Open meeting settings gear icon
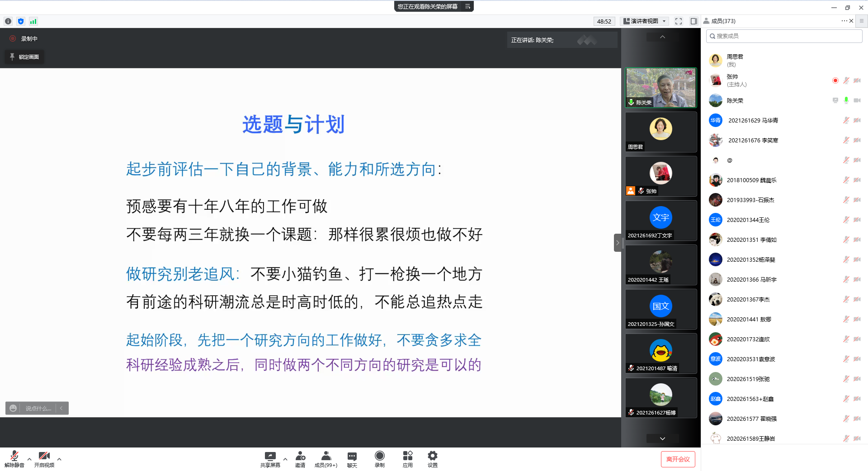Screen dimensions: 868x471 pyautogui.click(x=432, y=456)
